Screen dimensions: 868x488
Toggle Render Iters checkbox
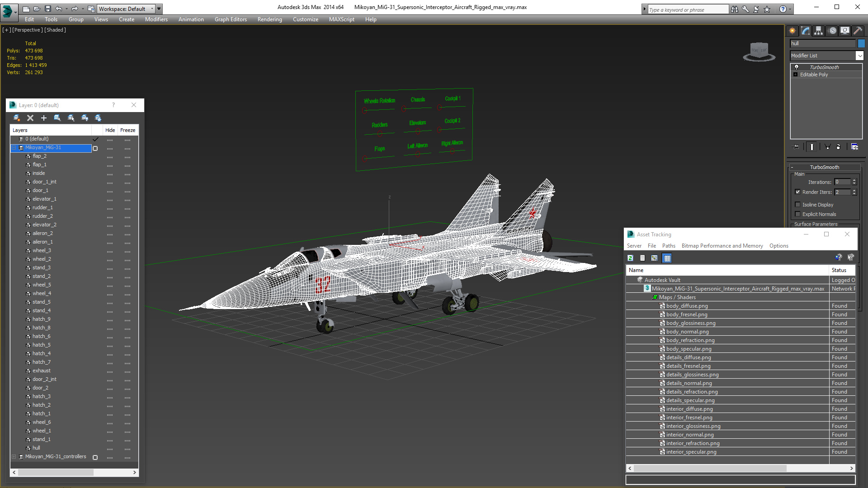[x=798, y=192]
